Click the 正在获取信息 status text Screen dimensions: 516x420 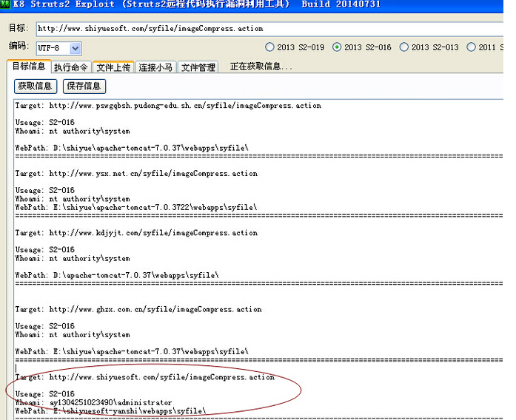tap(261, 67)
